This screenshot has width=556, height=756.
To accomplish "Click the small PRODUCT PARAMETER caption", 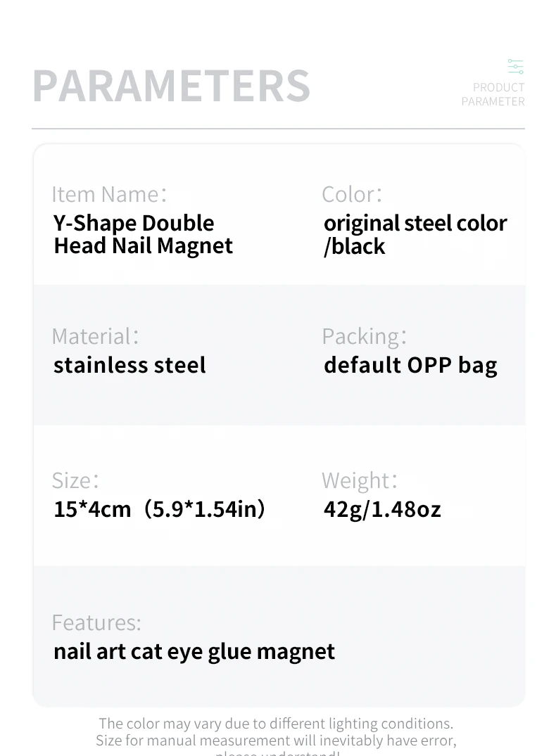I will pyautogui.click(x=493, y=94).
